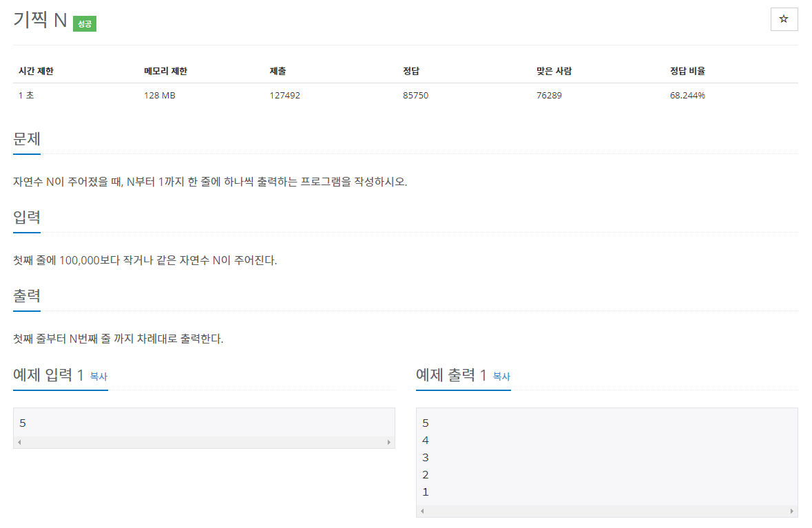Click the sample output horizontal scrollbar track
The height and width of the screenshot is (528, 812).
click(606, 511)
